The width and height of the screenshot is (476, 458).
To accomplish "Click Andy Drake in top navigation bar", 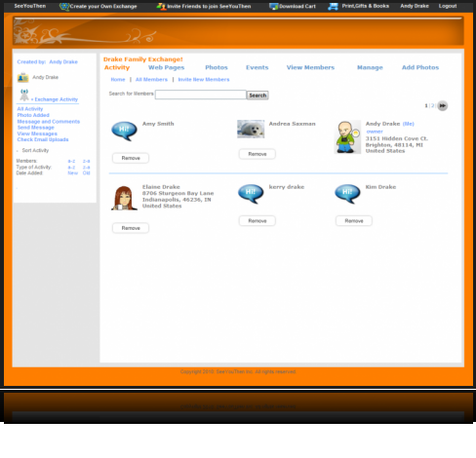I will (415, 6).
